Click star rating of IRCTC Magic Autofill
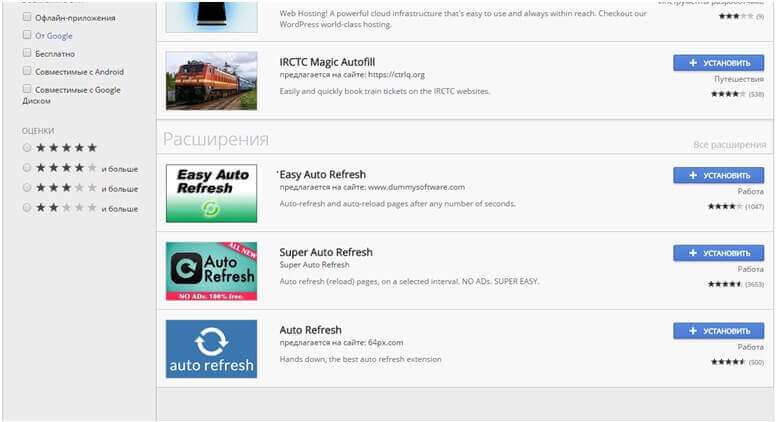This screenshot has height=422, width=777. 725,94
